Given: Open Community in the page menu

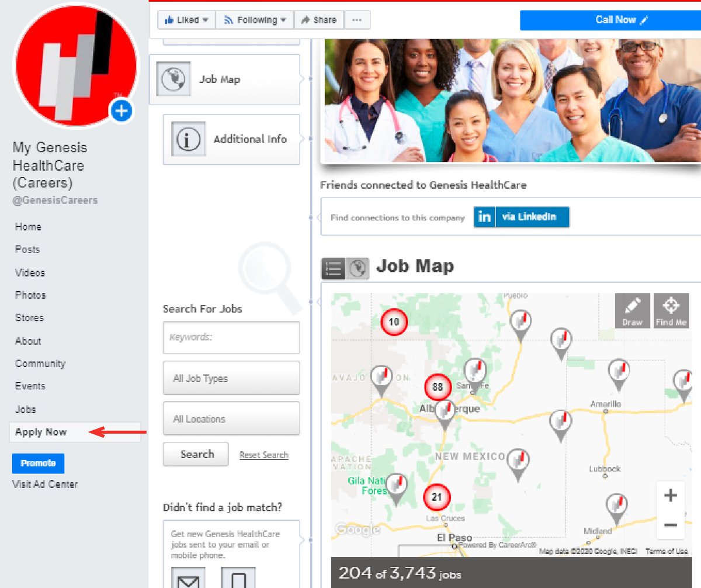Looking at the screenshot, I should click(x=40, y=364).
